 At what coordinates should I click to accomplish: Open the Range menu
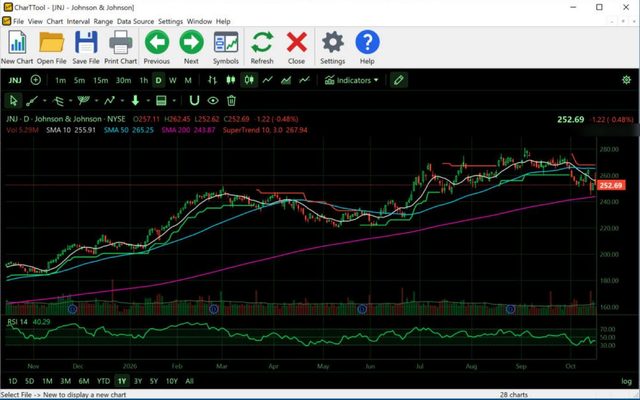[103, 21]
